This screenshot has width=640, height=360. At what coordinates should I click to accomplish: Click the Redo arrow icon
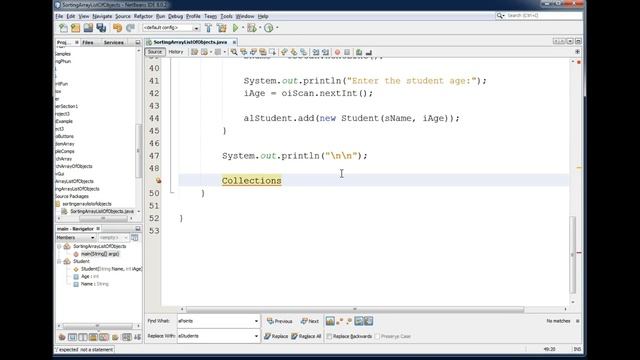(x=130, y=28)
